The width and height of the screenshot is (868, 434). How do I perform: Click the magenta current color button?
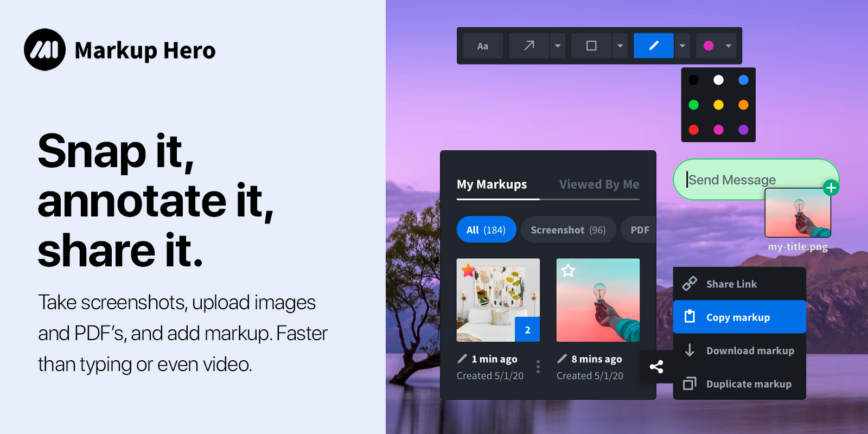pyautogui.click(x=709, y=46)
